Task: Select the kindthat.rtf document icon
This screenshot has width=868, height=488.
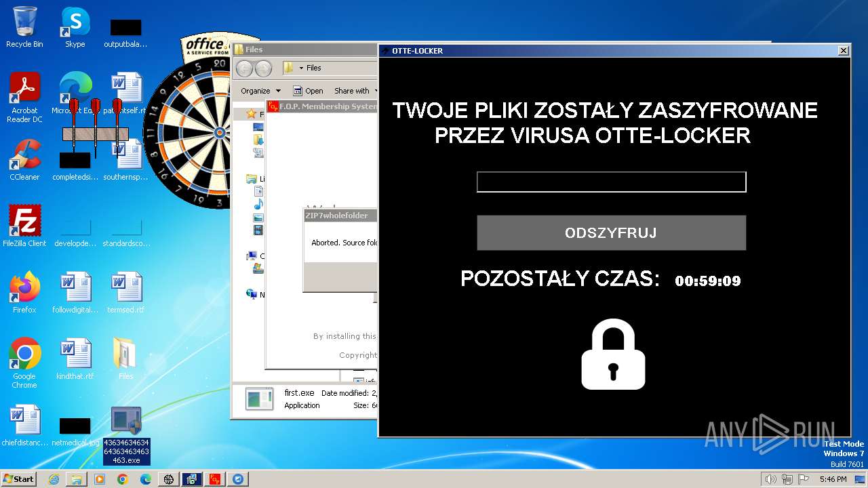Action: click(75, 359)
